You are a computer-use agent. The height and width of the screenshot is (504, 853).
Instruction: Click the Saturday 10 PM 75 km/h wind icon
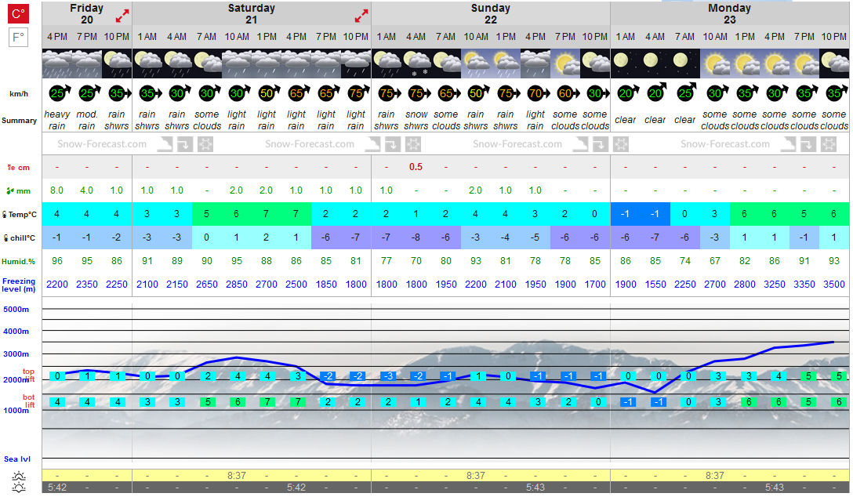[x=356, y=93]
